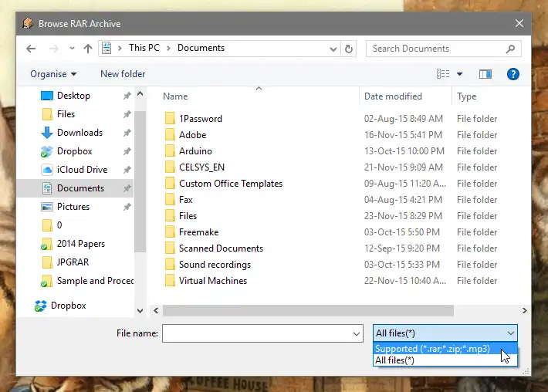Sort by the Date modified column
The height and width of the screenshot is (392, 548).
click(393, 96)
